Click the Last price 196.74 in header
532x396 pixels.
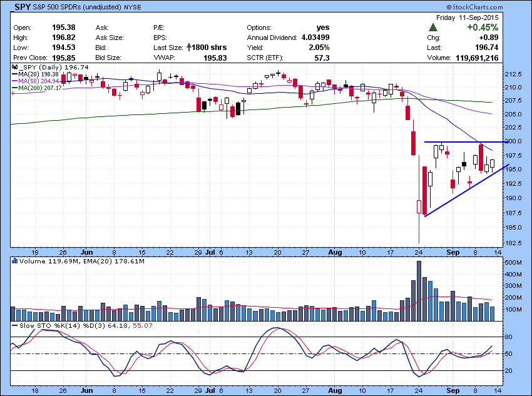click(487, 48)
